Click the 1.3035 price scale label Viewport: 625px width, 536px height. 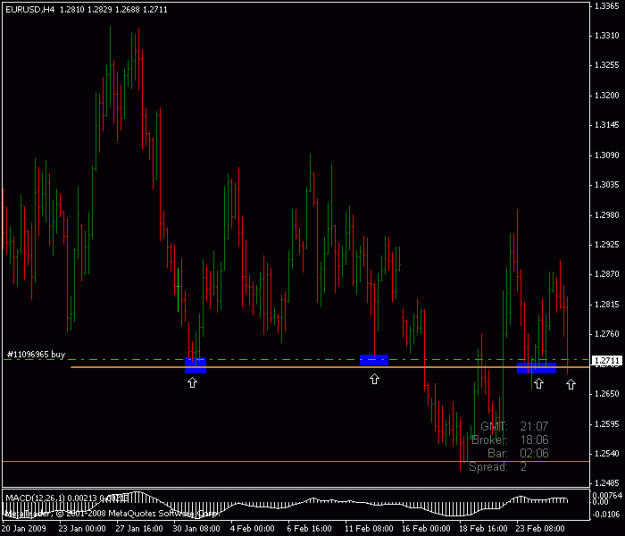607,185
